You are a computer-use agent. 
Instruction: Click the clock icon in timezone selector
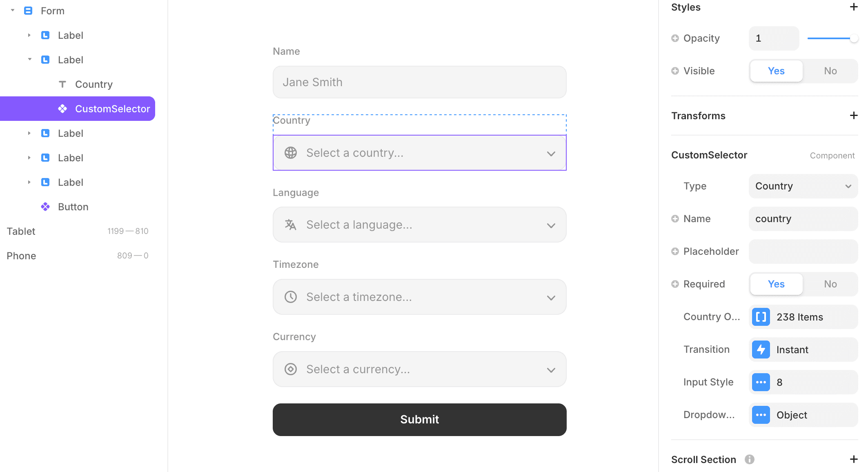click(291, 297)
